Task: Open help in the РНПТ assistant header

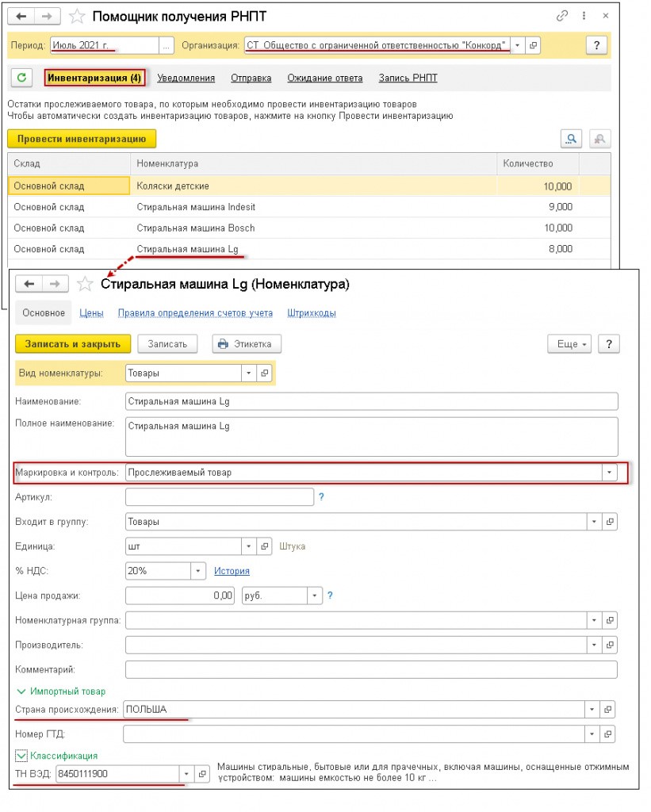Action: [x=596, y=45]
